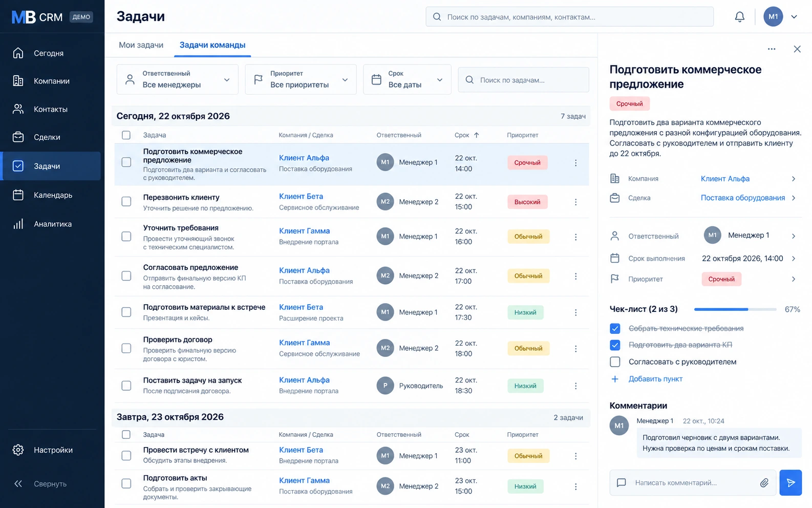Open 'Клиент Гамма' link in 'Проверить договор' row
The width and height of the screenshot is (812, 508).
[x=305, y=343]
